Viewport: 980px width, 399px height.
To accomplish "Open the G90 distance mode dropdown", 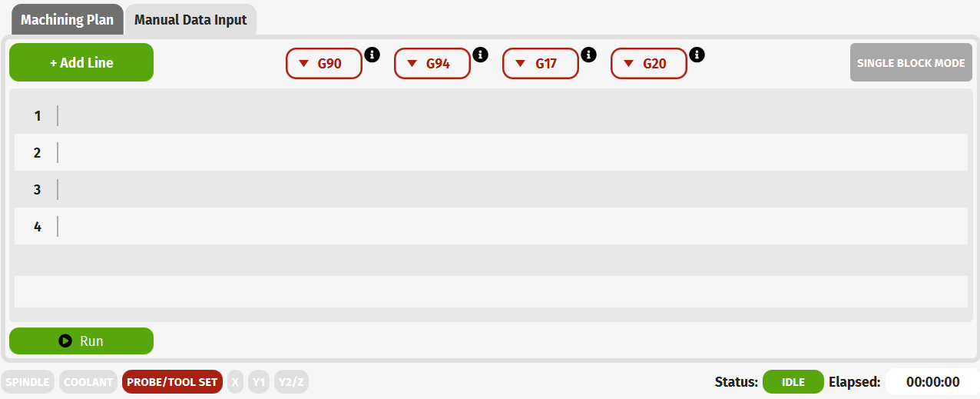I will [323, 64].
